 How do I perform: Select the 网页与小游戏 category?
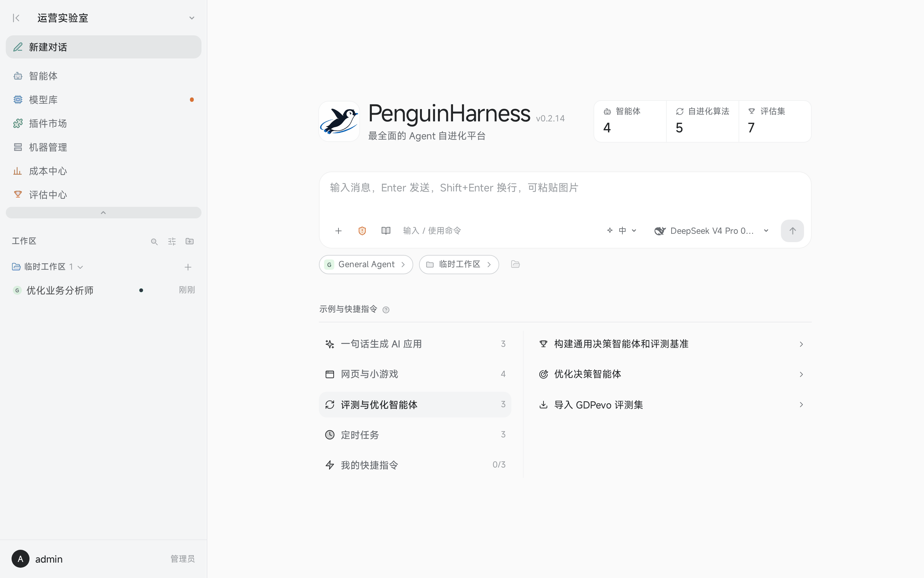pyautogui.click(x=415, y=374)
